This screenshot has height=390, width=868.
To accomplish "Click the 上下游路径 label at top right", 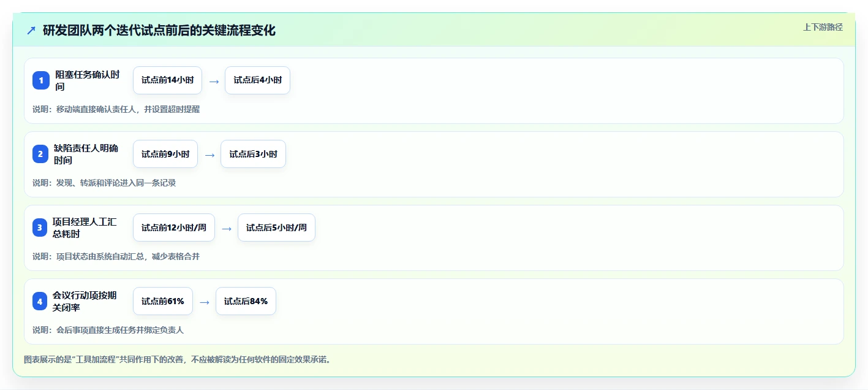I will [x=823, y=27].
